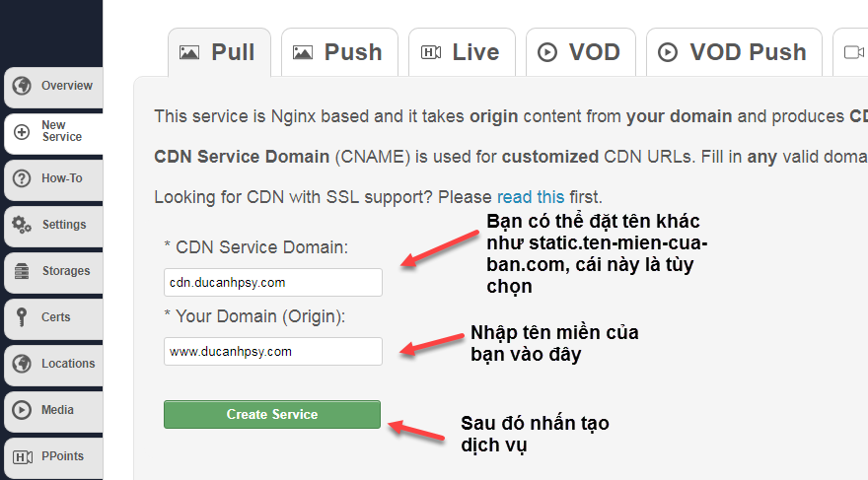Click the Media play icon
This screenshot has width=868, height=480.
tap(22, 410)
